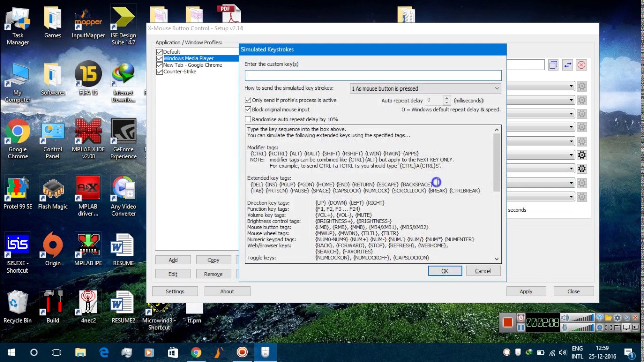Click the About button
The image size is (644, 362).
tap(227, 291)
